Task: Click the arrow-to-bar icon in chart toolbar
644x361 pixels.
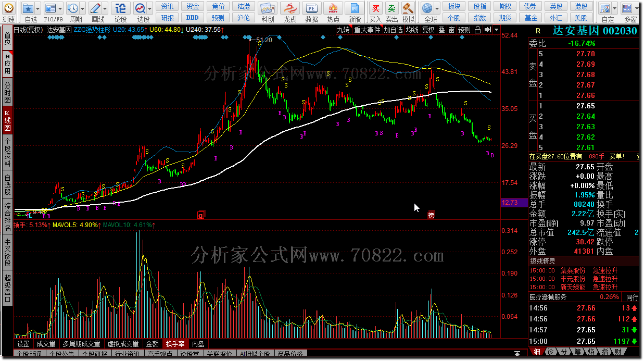Action: tap(487, 30)
